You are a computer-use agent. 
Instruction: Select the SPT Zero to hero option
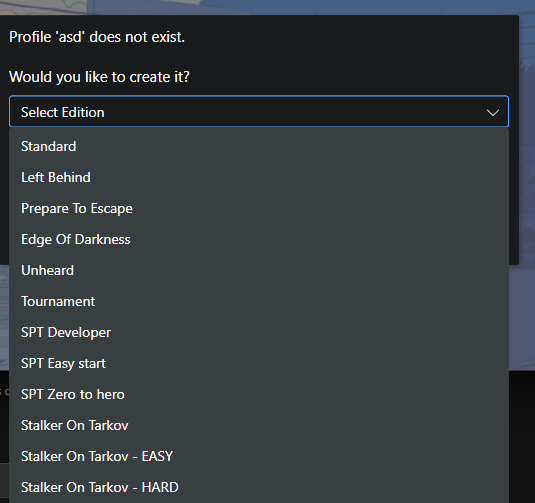259,395
